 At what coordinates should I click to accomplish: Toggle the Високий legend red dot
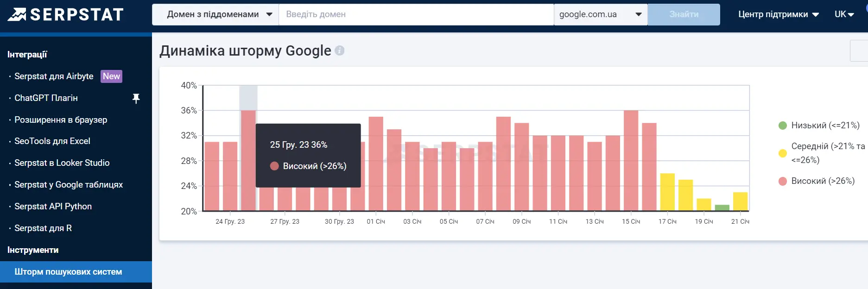click(783, 181)
